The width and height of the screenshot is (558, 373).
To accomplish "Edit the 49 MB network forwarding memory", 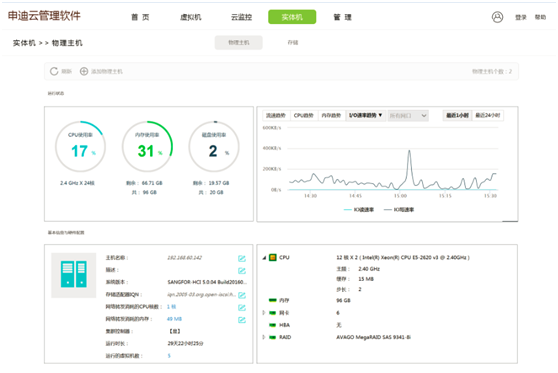I will [242, 320].
